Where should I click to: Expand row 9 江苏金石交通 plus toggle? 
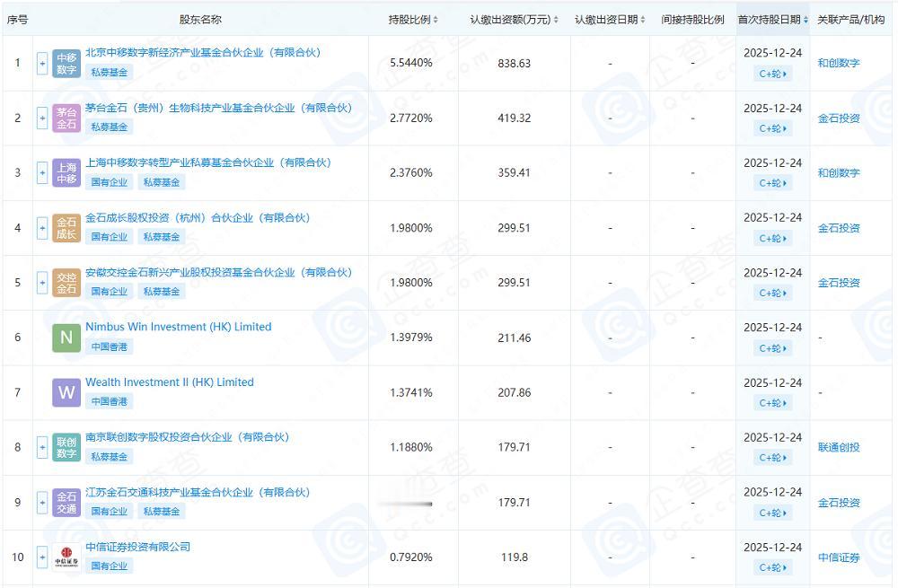coord(42,502)
